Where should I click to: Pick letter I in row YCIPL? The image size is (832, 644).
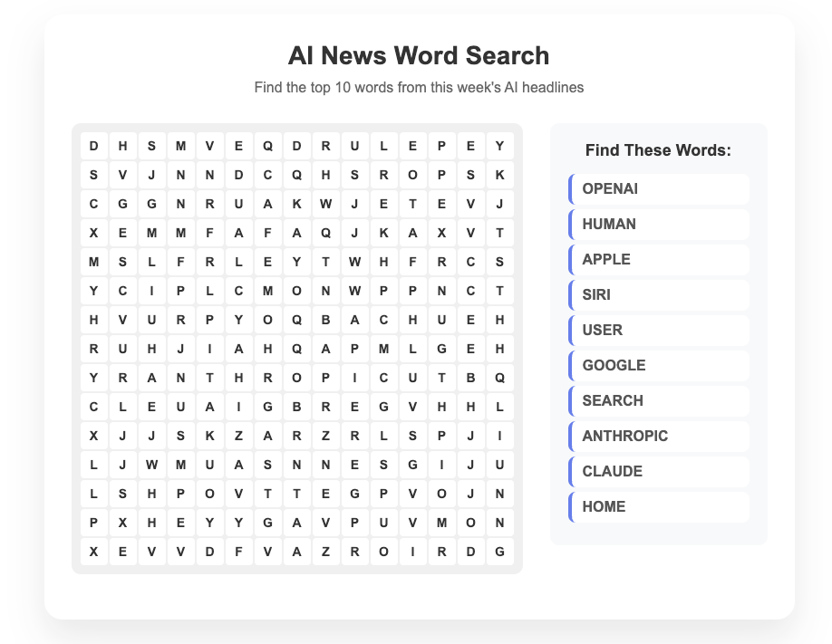(151, 291)
